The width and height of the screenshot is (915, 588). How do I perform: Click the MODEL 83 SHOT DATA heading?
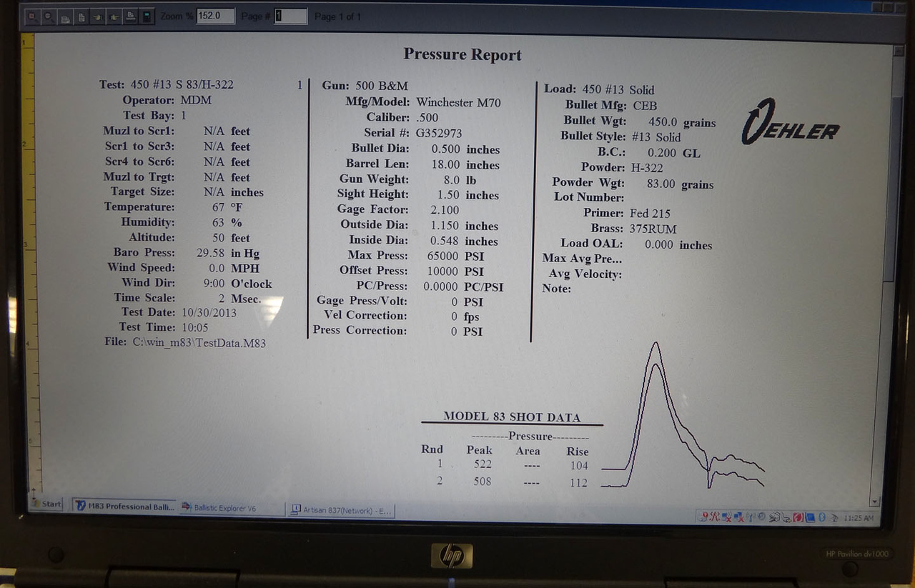(x=512, y=417)
